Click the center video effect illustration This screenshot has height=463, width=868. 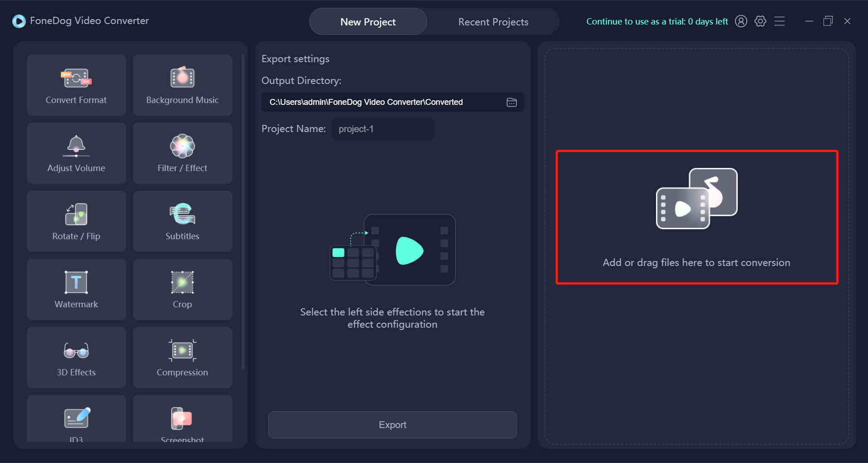[x=393, y=250]
